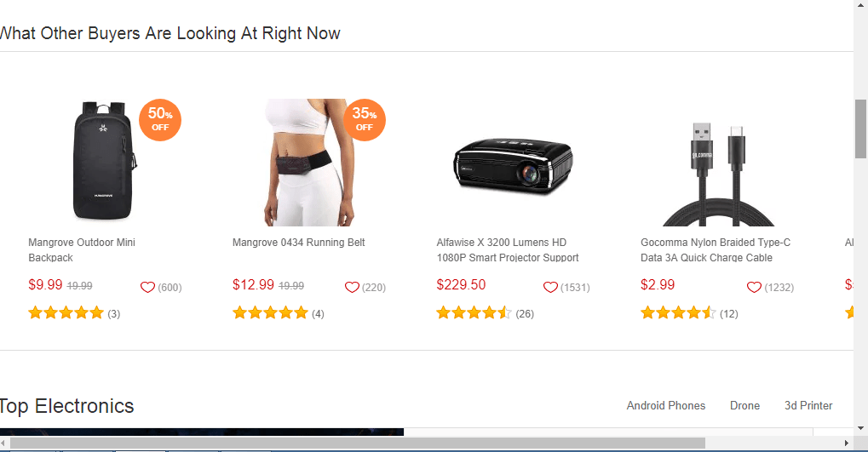
Task: Click the black backpack product image
Action: (104, 161)
